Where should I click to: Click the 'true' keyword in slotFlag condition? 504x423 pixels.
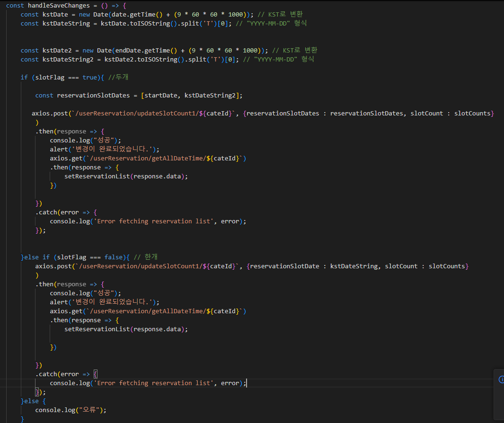click(x=89, y=78)
